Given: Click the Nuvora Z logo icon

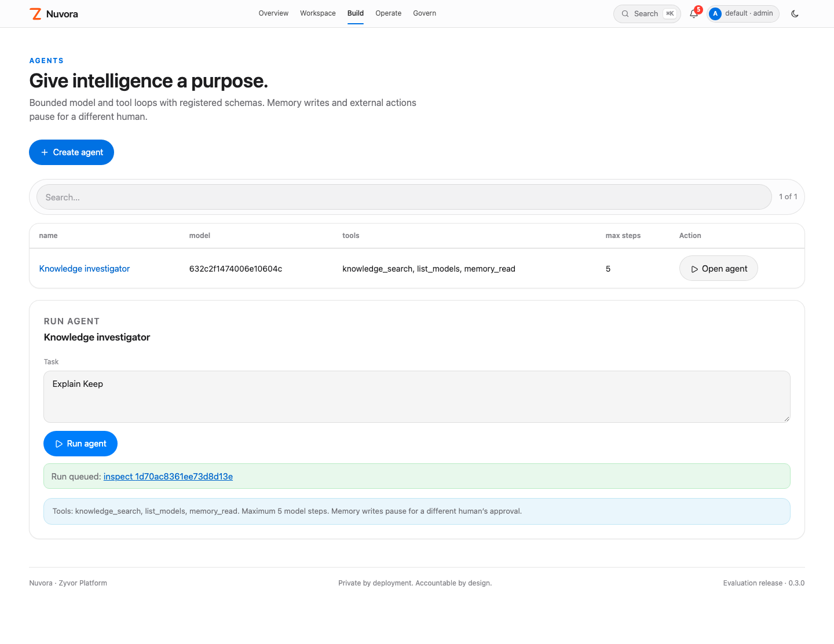Looking at the screenshot, I should tap(36, 14).
